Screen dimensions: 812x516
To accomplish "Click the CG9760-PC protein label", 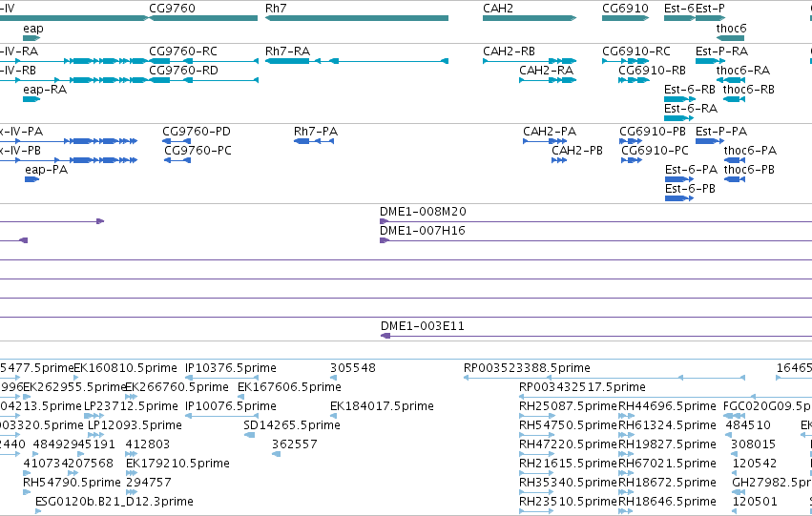I will [x=198, y=151].
